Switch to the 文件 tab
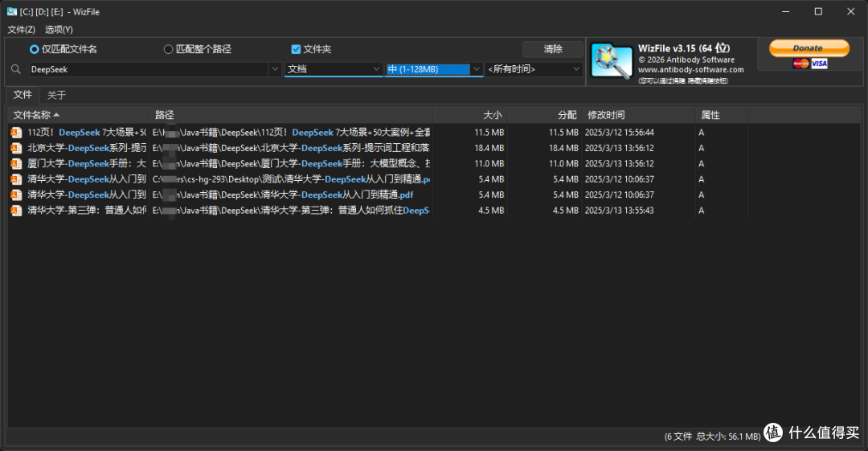Viewport: 868px width, 451px height. point(23,95)
